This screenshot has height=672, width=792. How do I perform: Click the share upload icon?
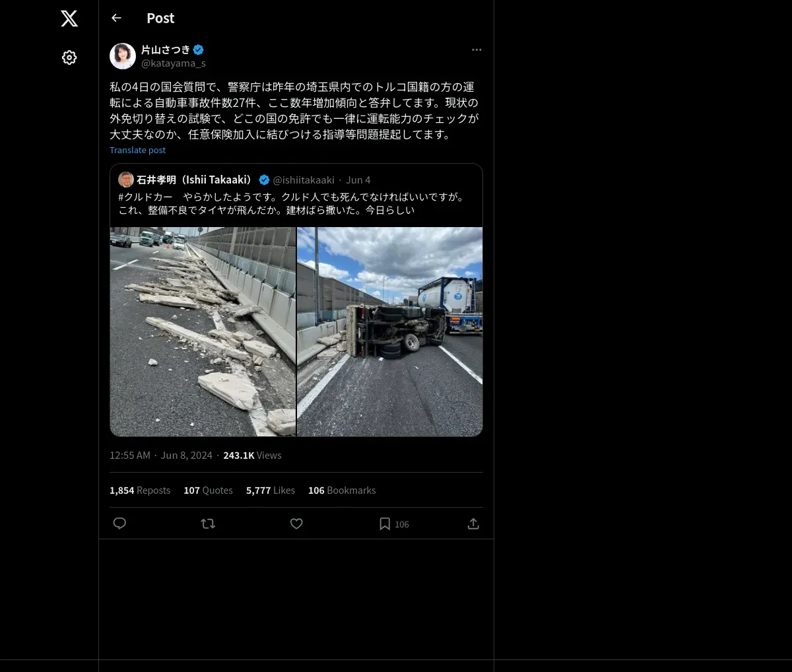[473, 523]
